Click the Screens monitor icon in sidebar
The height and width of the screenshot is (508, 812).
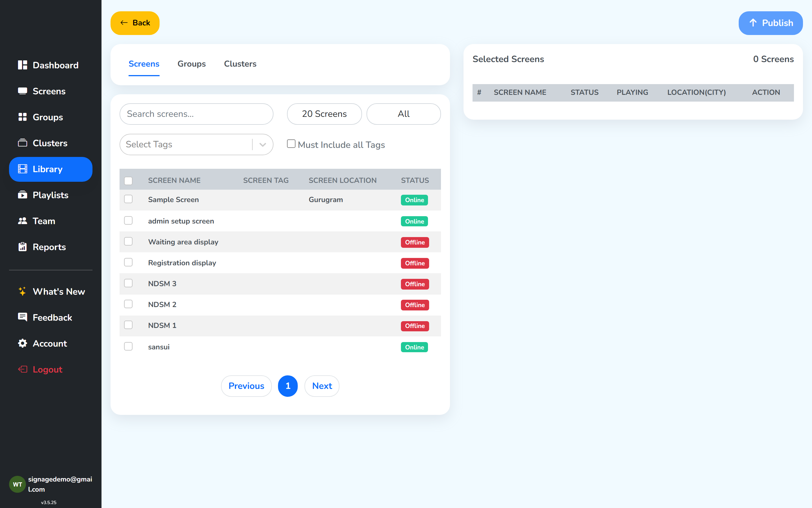23,91
